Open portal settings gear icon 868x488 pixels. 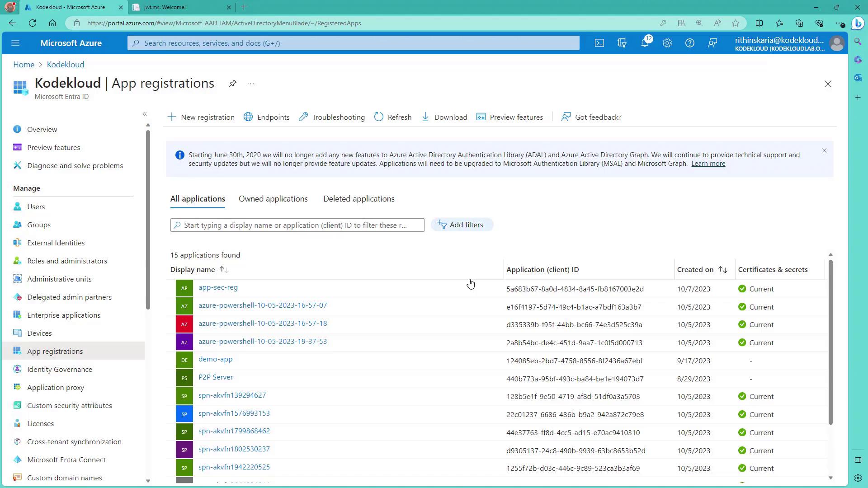tap(667, 43)
